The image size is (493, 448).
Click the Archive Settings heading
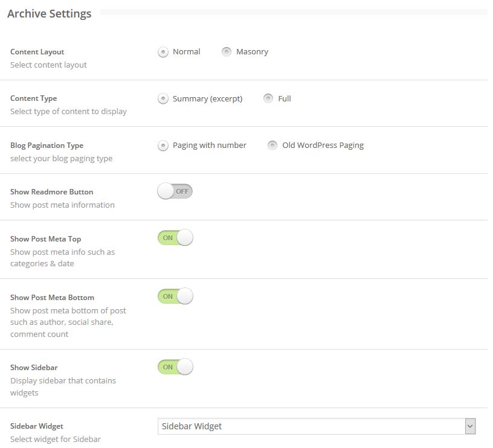click(x=50, y=14)
